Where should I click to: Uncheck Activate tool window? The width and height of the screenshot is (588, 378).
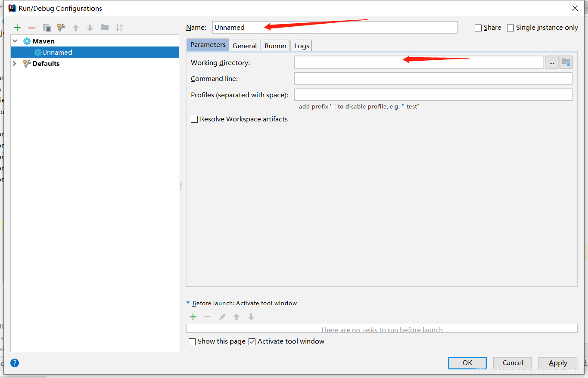[x=252, y=342]
